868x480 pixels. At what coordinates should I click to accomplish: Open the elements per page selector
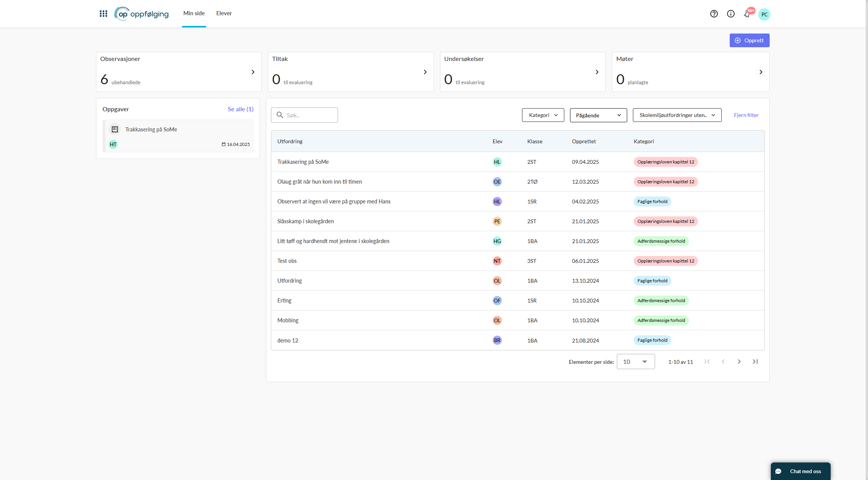(x=635, y=362)
